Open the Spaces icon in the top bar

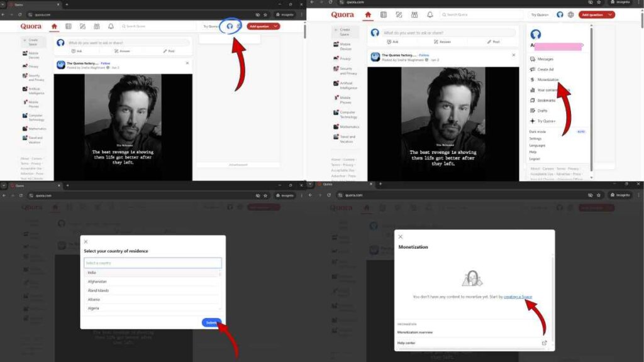413,14
